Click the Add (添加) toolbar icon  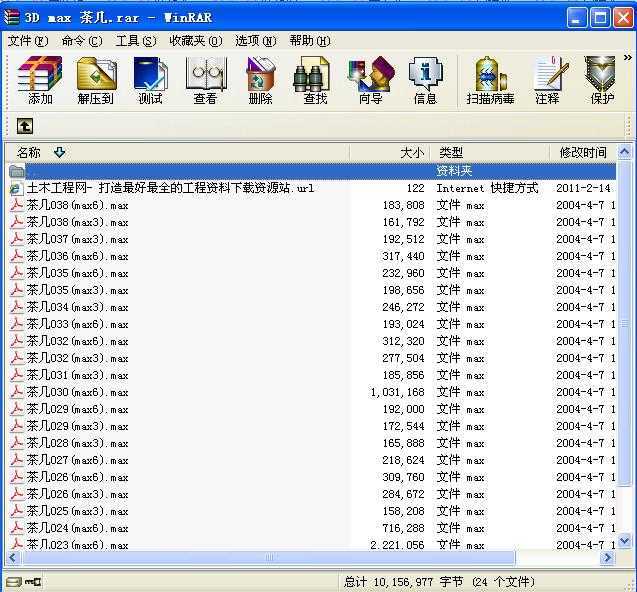click(40, 80)
